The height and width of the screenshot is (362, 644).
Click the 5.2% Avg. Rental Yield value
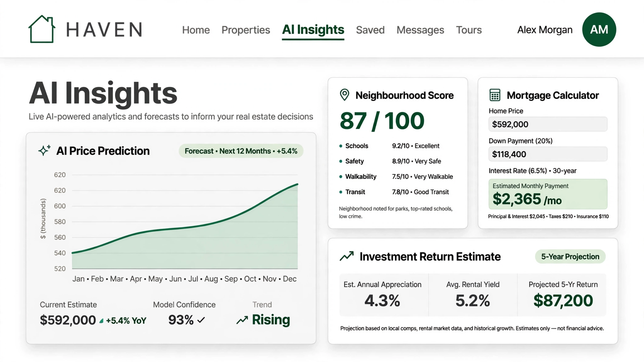click(473, 300)
